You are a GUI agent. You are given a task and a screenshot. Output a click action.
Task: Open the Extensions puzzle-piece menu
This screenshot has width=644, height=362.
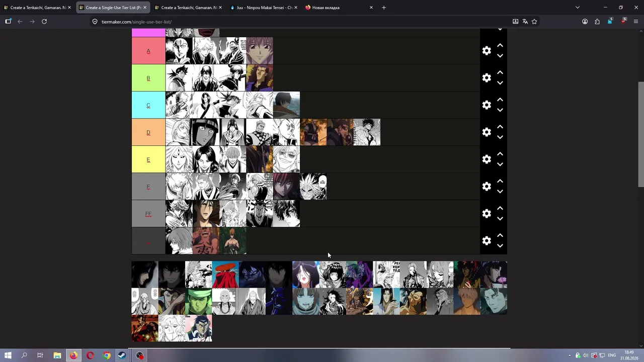597,22
